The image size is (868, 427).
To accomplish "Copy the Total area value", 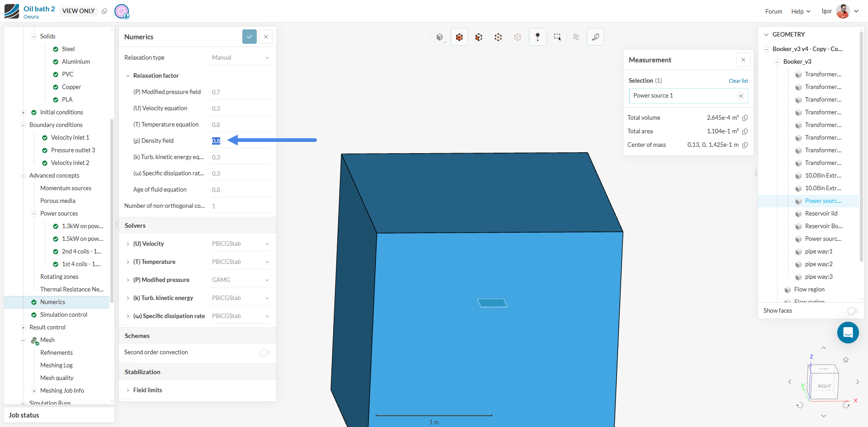I will tap(745, 131).
